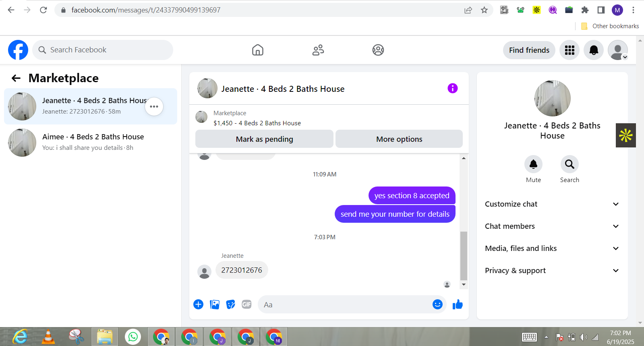Open the browser Extensions puzzle icon
The image size is (644, 346).
(x=585, y=10)
